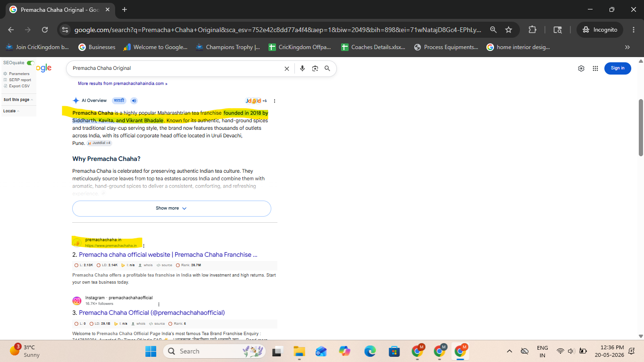Open the Instagram result favicon
The width and height of the screenshot is (644, 362).
77,301
